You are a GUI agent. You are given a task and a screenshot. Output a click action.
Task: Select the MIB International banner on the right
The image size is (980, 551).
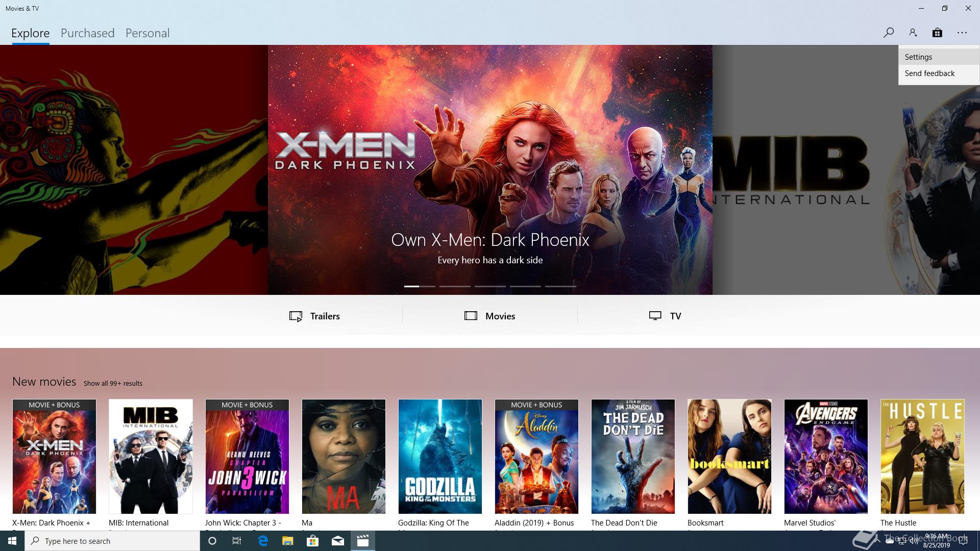(x=846, y=169)
